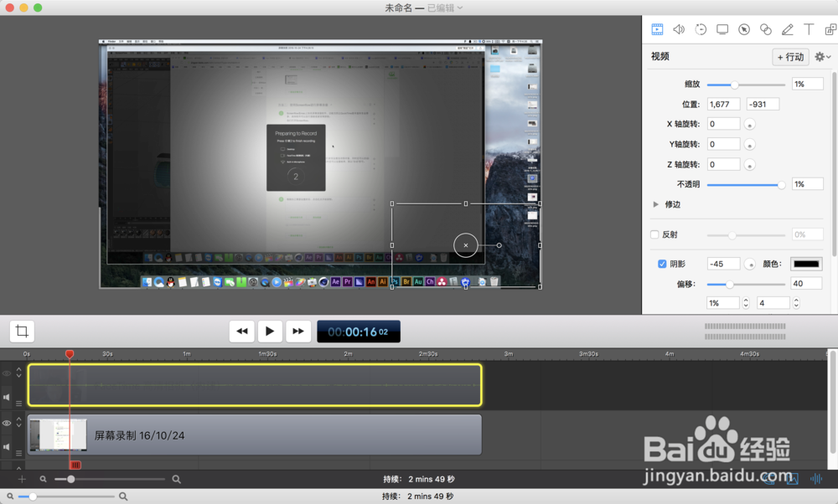Image resolution: width=838 pixels, height=504 pixels.
Task: Click the 屏幕录制 track expand arrows
Action: [18, 422]
